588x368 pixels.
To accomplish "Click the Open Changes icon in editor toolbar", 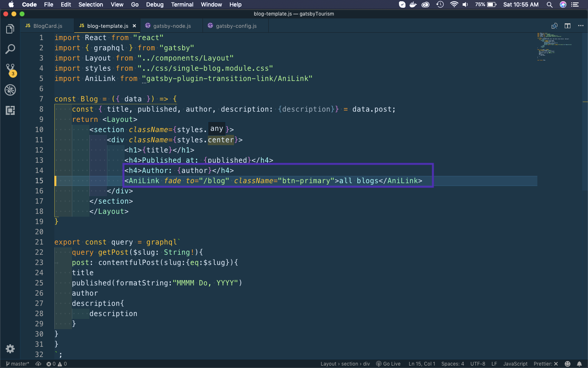I will (x=554, y=26).
